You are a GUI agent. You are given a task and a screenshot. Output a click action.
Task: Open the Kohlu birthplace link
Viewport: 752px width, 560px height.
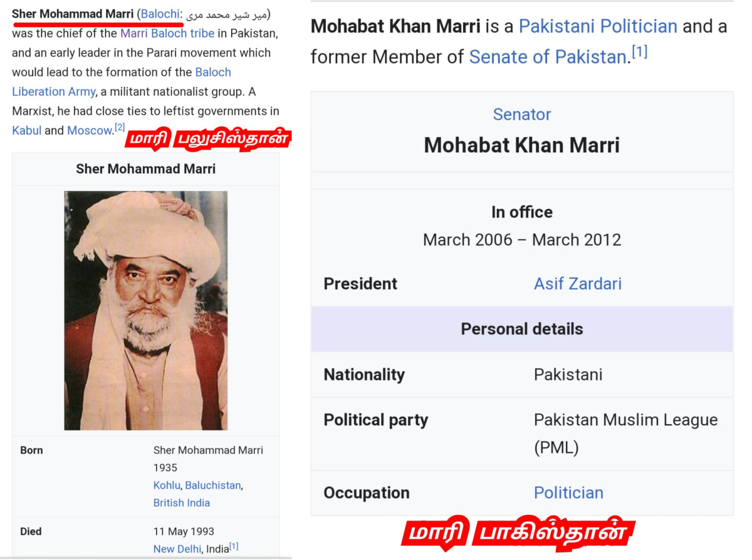pyautogui.click(x=166, y=485)
